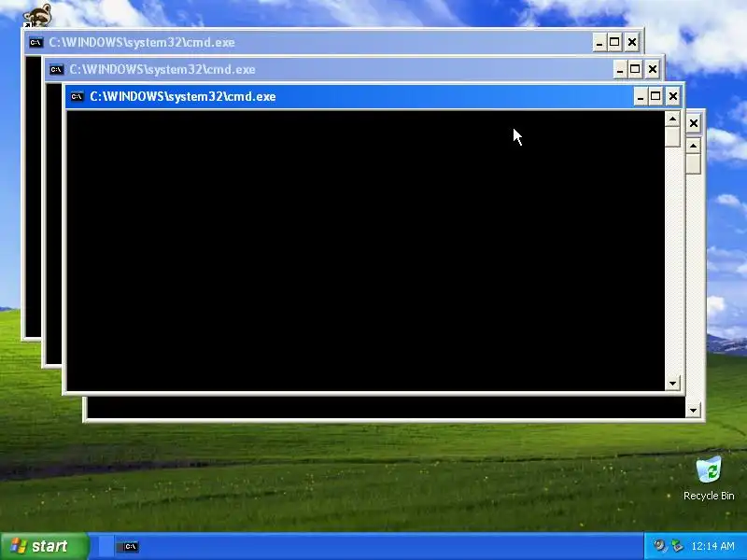This screenshot has width=747, height=560.
Task: Close the partially hidden window on the right
Action: [x=694, y=124]
